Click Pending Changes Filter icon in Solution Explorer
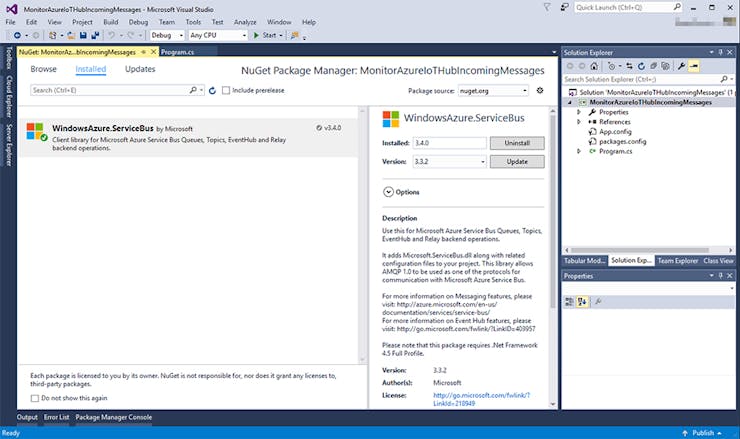Viewport: 740px width, 439px height. 612,66
